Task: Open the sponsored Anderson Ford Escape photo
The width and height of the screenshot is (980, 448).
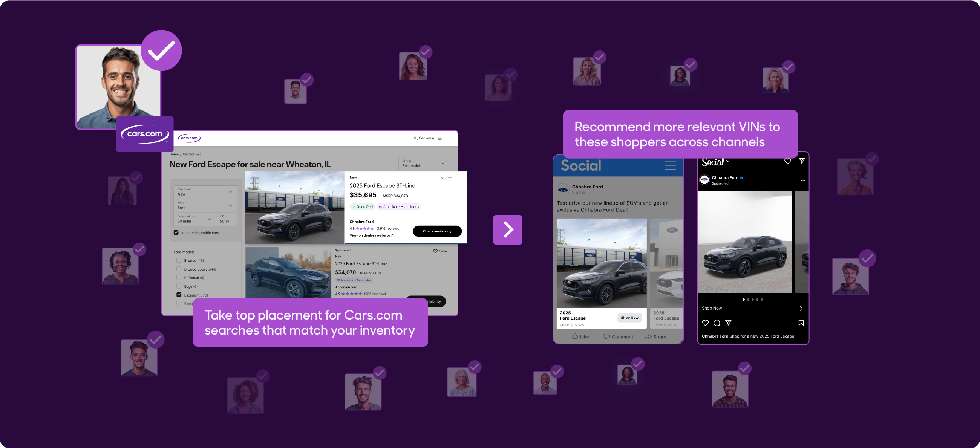Action: 288,273
